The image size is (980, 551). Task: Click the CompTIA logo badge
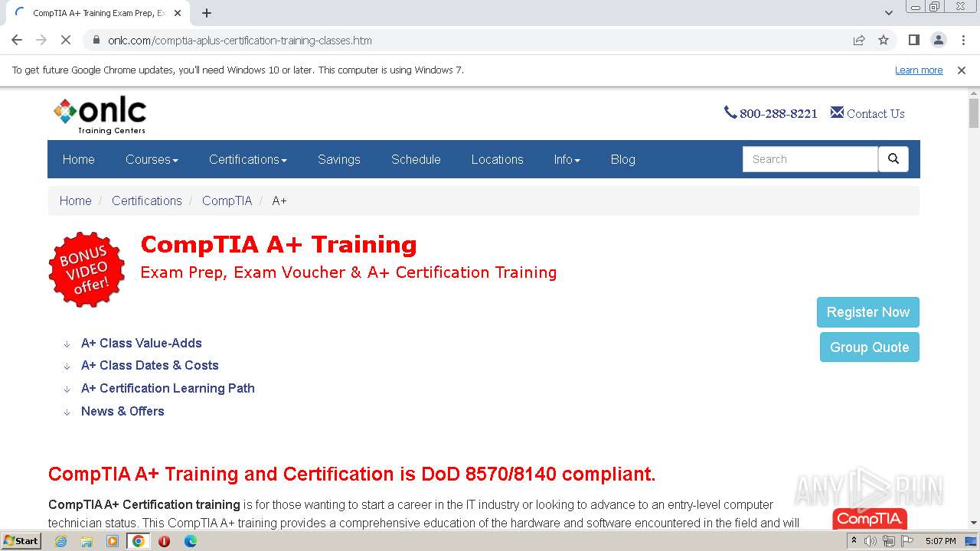point(870,519)
